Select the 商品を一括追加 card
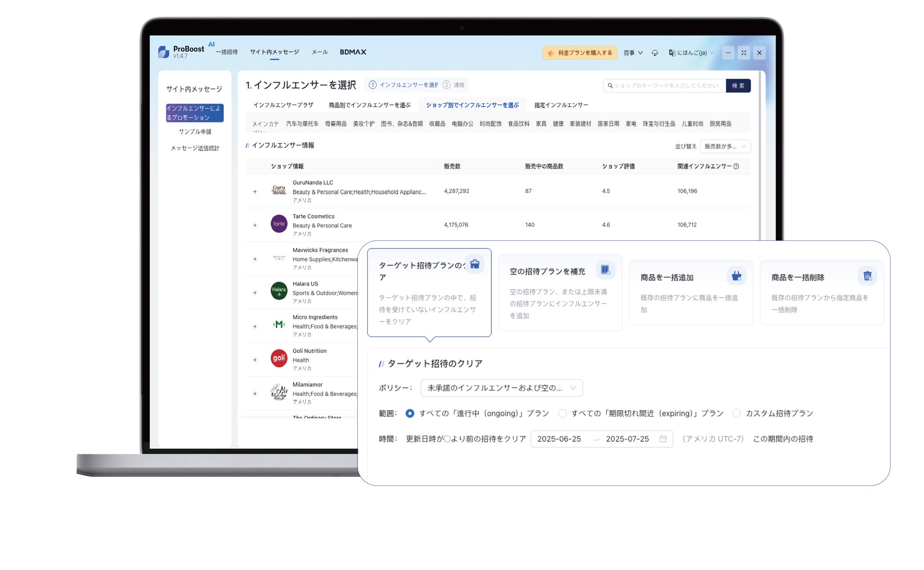This screenshot has height=570, width=924. click(691, 293)
